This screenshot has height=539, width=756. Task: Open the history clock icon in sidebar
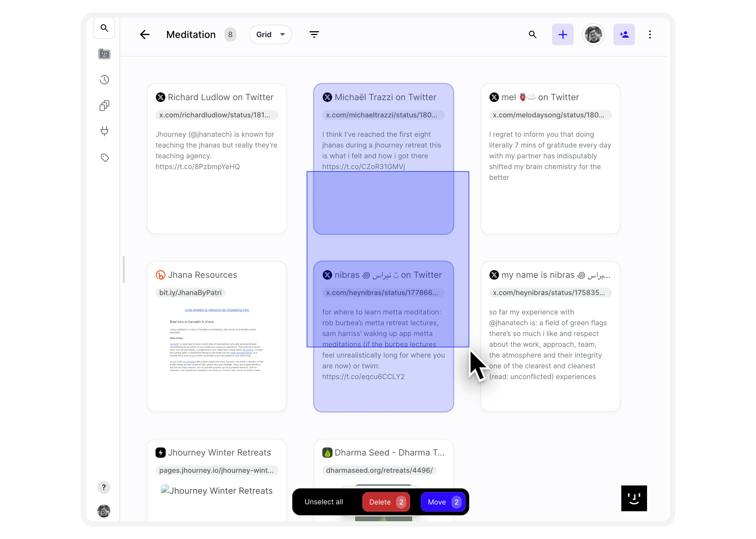(104, 80)
